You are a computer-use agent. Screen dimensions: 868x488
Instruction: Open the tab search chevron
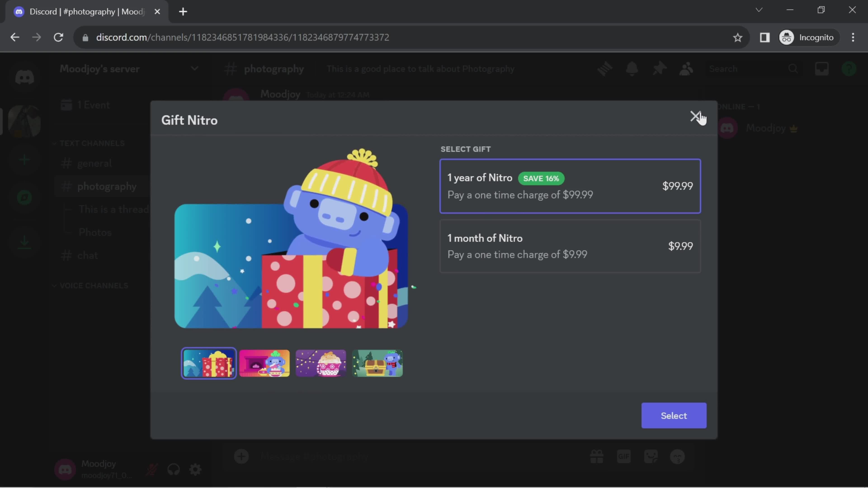[759, 10]
